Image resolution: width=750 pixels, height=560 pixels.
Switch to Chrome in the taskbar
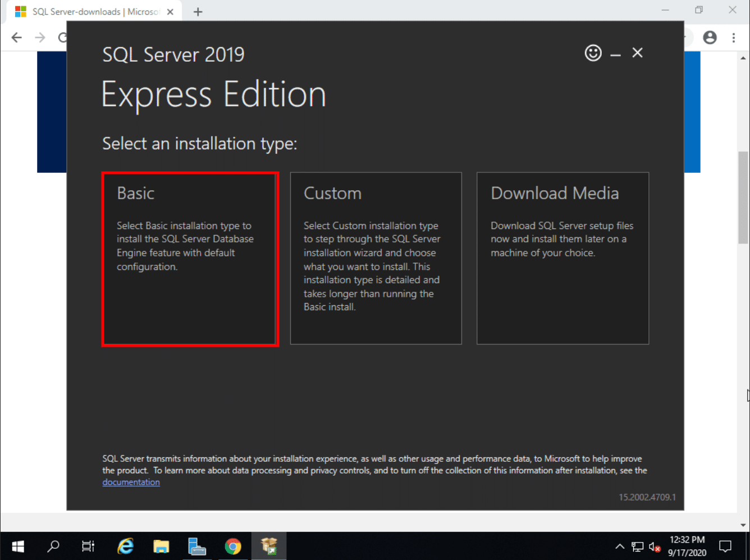pos(233,546)
